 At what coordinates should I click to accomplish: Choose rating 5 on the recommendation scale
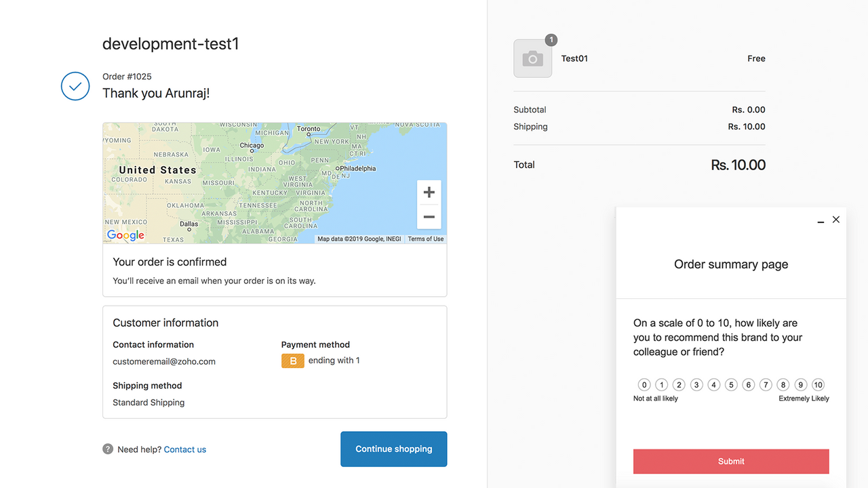(731, 384)
